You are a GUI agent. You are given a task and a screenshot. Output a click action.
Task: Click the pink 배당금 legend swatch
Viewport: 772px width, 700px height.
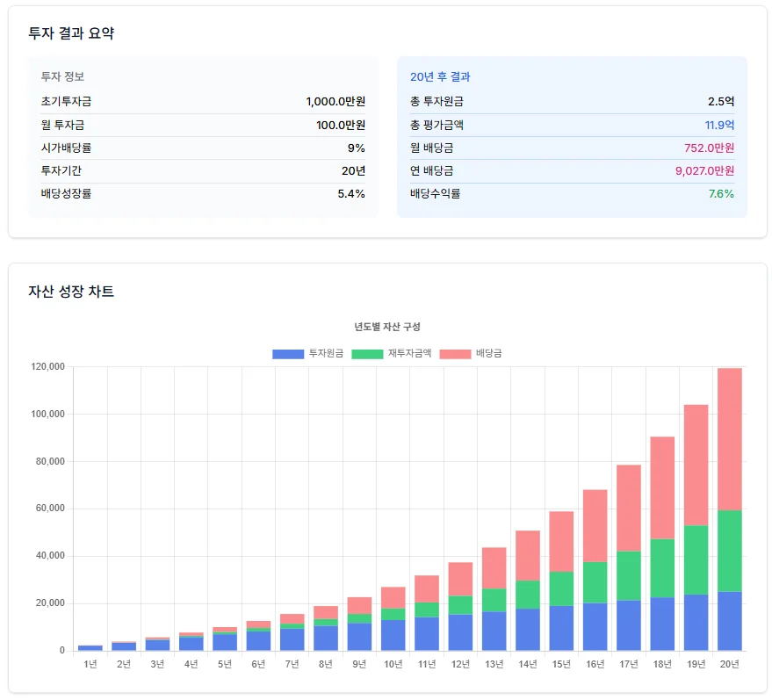(x=455, y=353)
